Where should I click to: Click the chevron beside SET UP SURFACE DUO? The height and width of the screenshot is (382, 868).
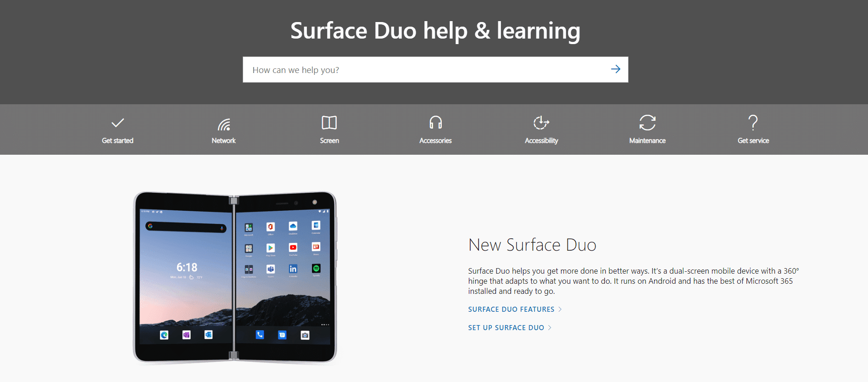pyautogui.click(x=550, y=328)
